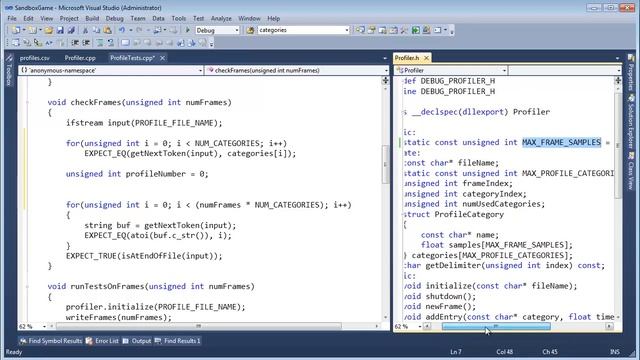640x360 pixels.
Task: Click the Copy toolbar icon
Action: (x=96, y=30)
